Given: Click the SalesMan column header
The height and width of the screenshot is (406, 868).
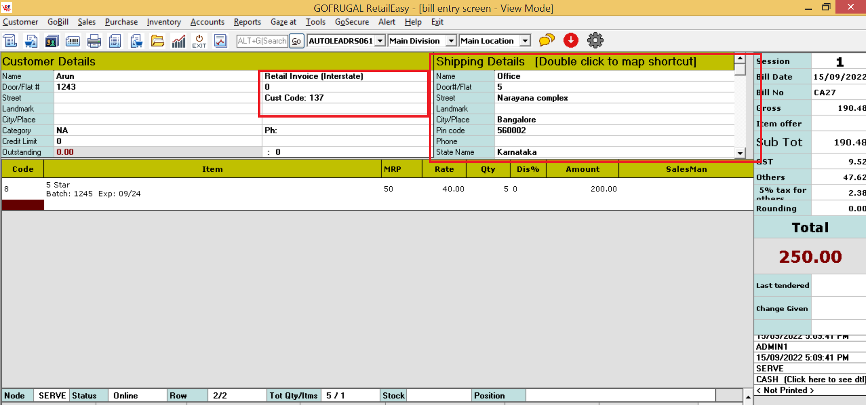Looking at the screenshot, I should point(686,169).
